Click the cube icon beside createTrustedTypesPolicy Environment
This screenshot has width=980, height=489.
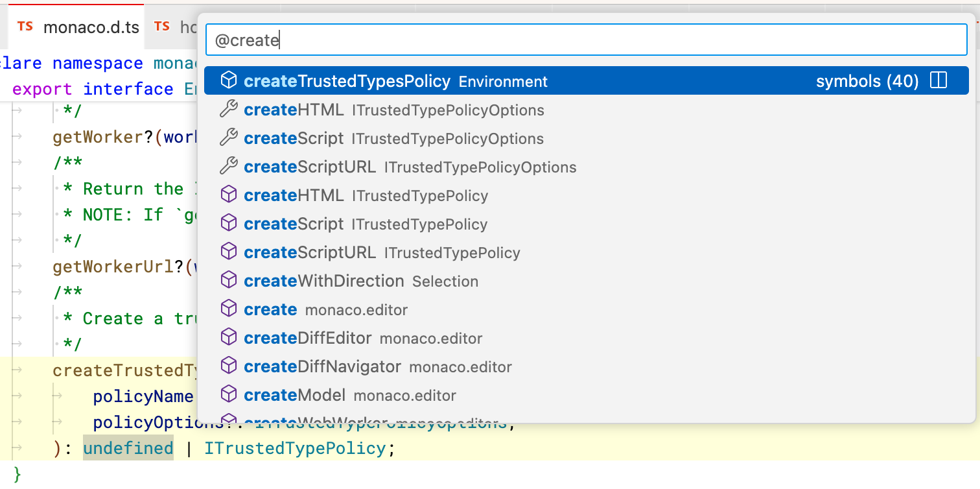pyautogui.click(x=229, y=80)
